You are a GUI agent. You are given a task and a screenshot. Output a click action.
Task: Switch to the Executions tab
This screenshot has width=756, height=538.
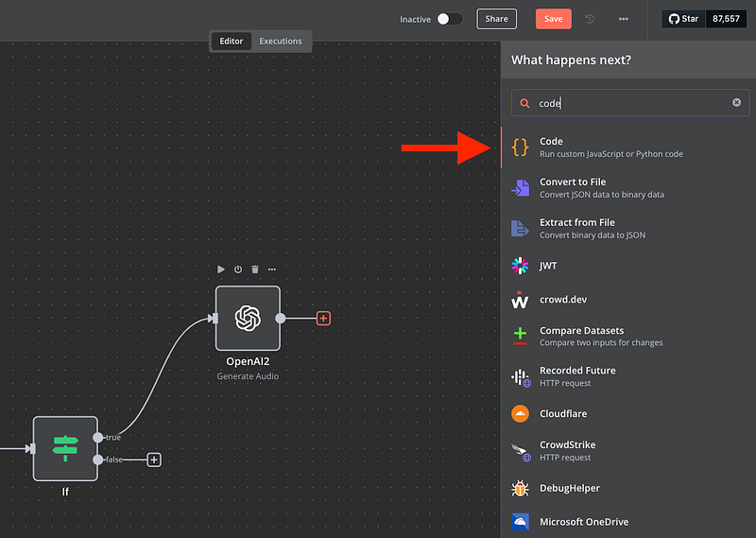(x=281, y=42)
